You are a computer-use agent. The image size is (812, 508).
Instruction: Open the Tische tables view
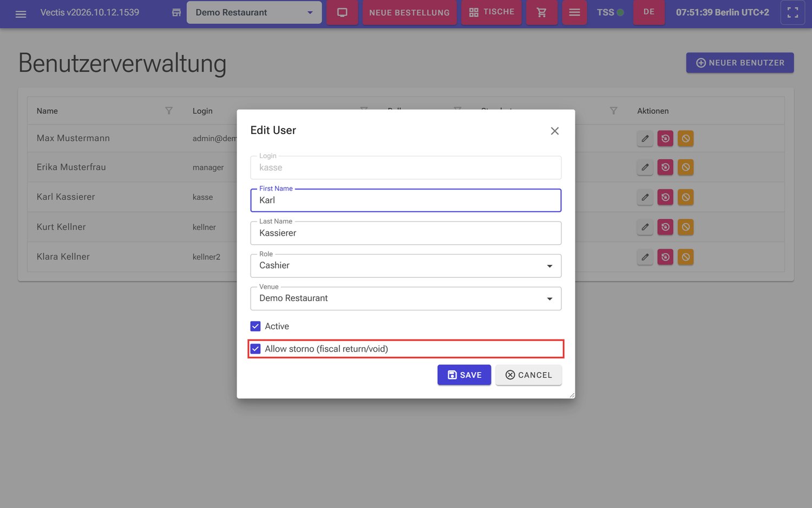pyautogui.click(x=492, y=12)
